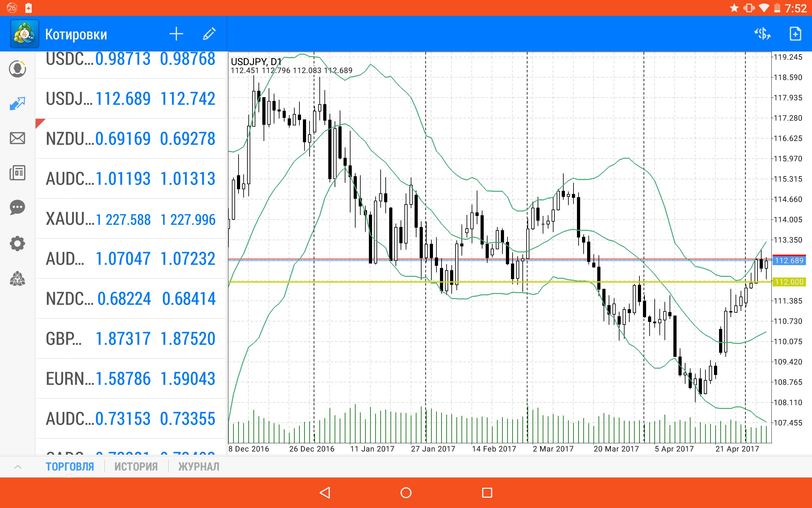Switch to the ТОРГОВЛЯ tab
The height and width of the screenshot is (508, 812).
[x=70, y=467]
